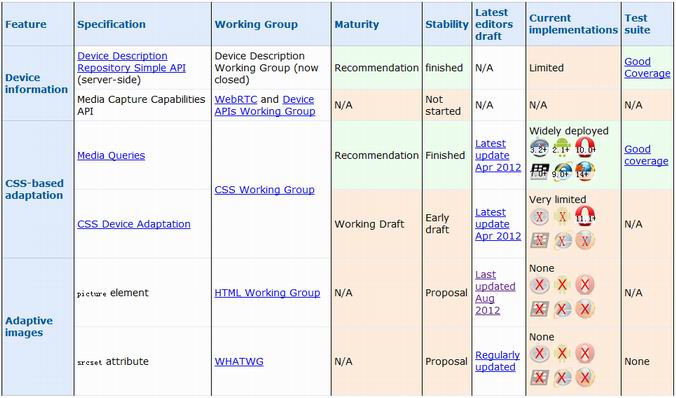Image resolution: width=676 pixels, height=398 pixels.
Task: Visit the CSS Working Group link
Action: pos(264,190)
